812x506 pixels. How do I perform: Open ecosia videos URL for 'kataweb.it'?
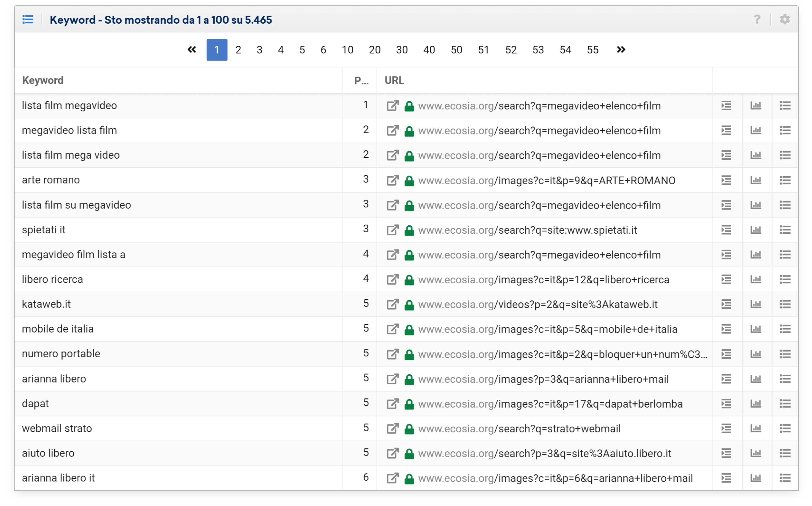coord(538,304)
